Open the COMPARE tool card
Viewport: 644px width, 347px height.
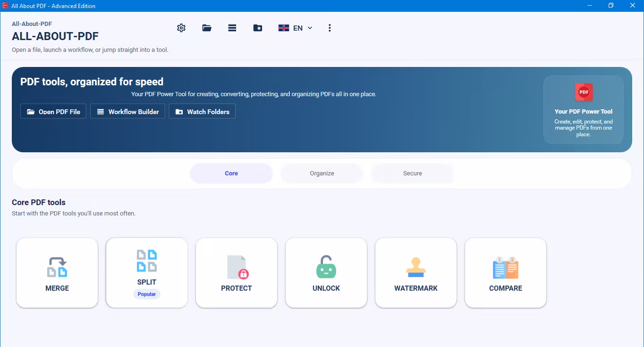tap(506, 273)
